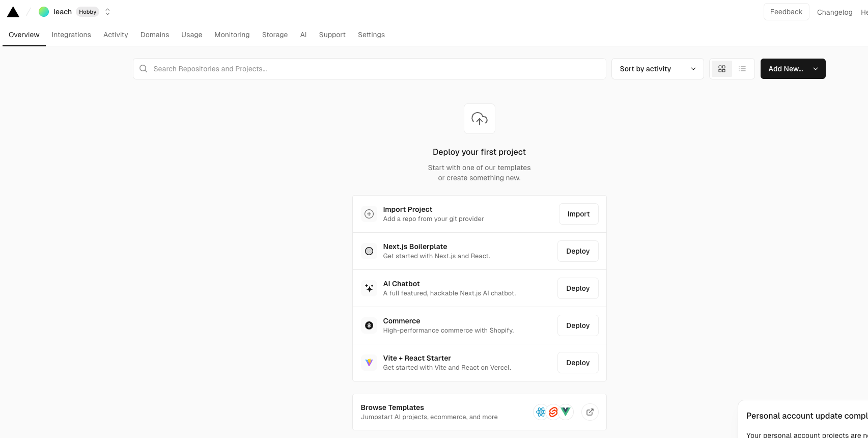Screen dimensions: 868x438
Task: Click the Vite + React Starter logo
Action: [x=369, y=363]
